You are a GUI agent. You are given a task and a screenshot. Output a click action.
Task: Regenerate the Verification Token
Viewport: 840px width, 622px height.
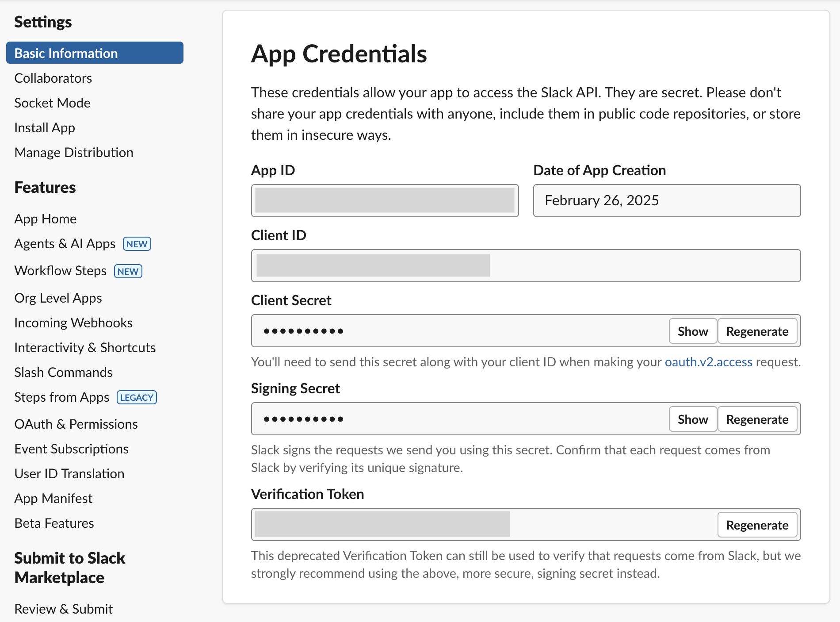[x=757, y=525]
